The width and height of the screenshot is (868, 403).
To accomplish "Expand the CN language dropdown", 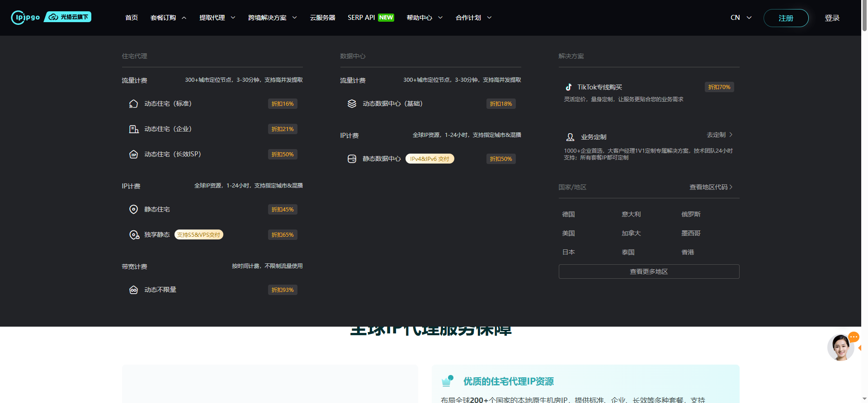I will coord(741,18).
